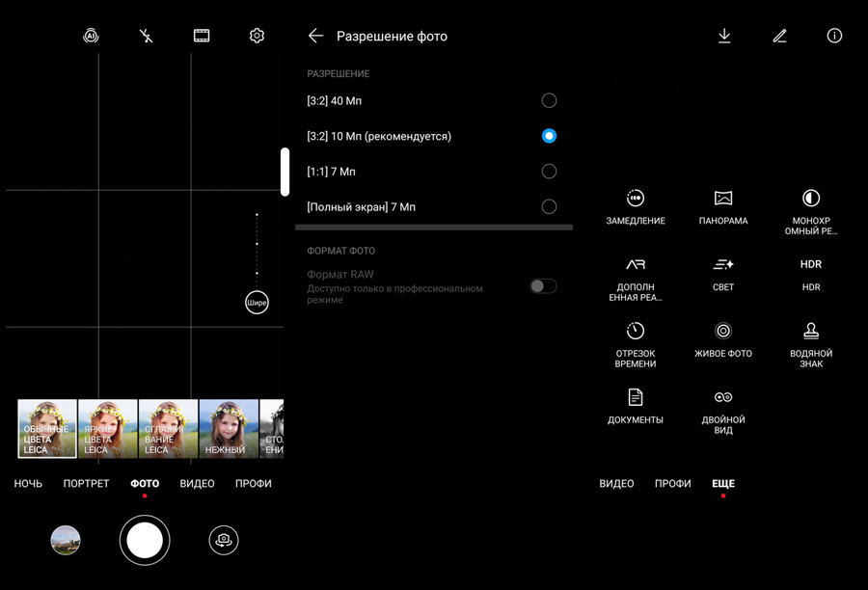This screenshot has height=590, width=868.
Task: Toggle the RAW format switch
Action: 543,286
